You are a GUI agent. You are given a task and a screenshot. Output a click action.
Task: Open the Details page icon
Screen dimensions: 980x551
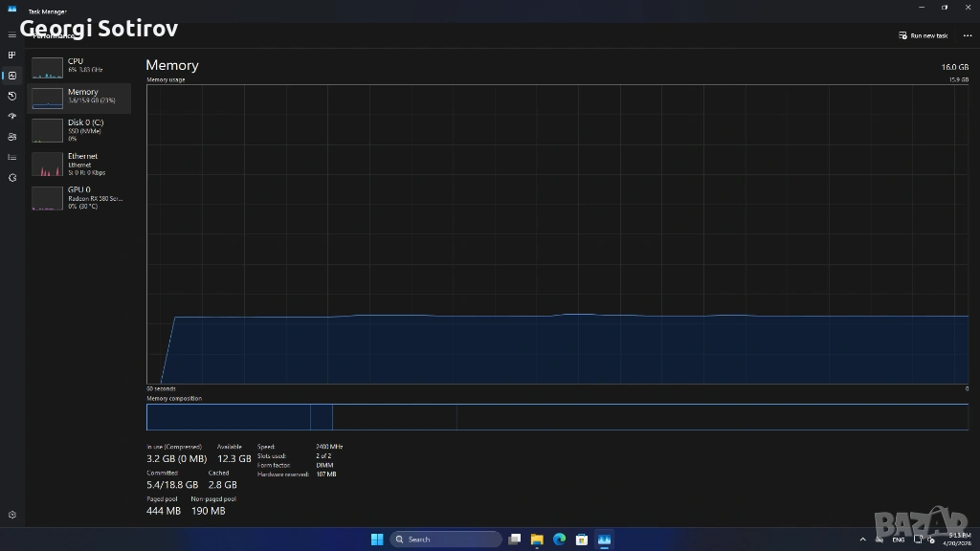pos(12,157)
